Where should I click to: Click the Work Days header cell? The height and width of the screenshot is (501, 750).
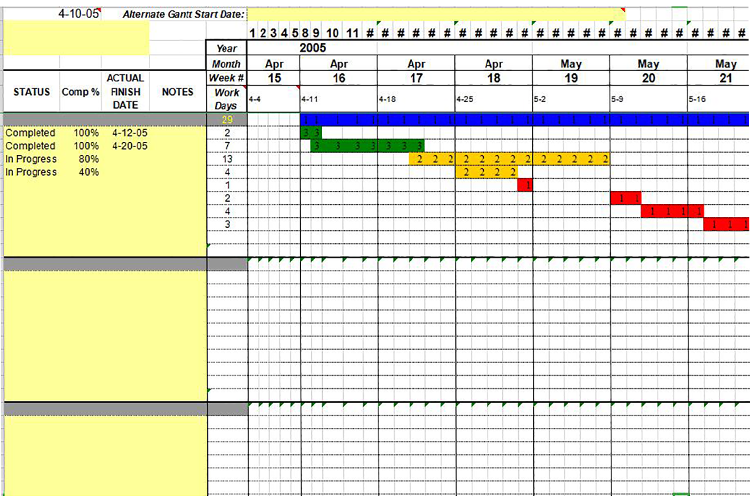227,98
